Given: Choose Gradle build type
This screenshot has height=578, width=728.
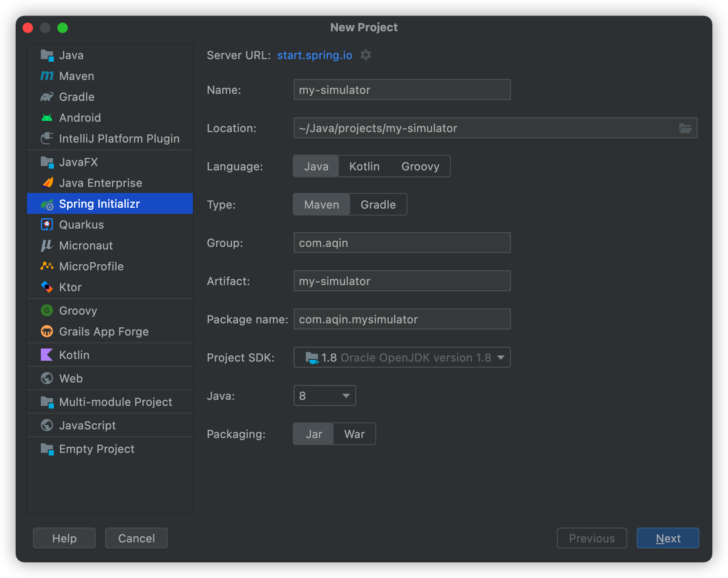Looking at the screenshot, I should tap(378, 205).
